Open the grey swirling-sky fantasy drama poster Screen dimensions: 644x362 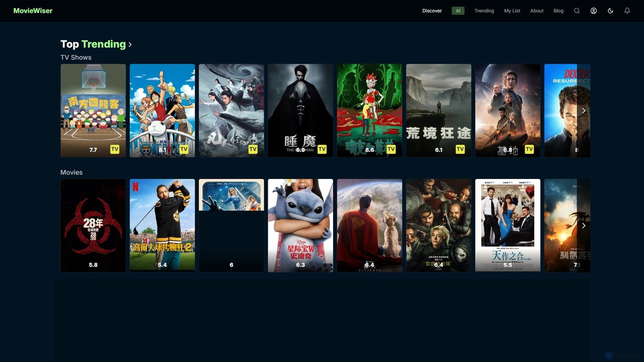point(231,111)
